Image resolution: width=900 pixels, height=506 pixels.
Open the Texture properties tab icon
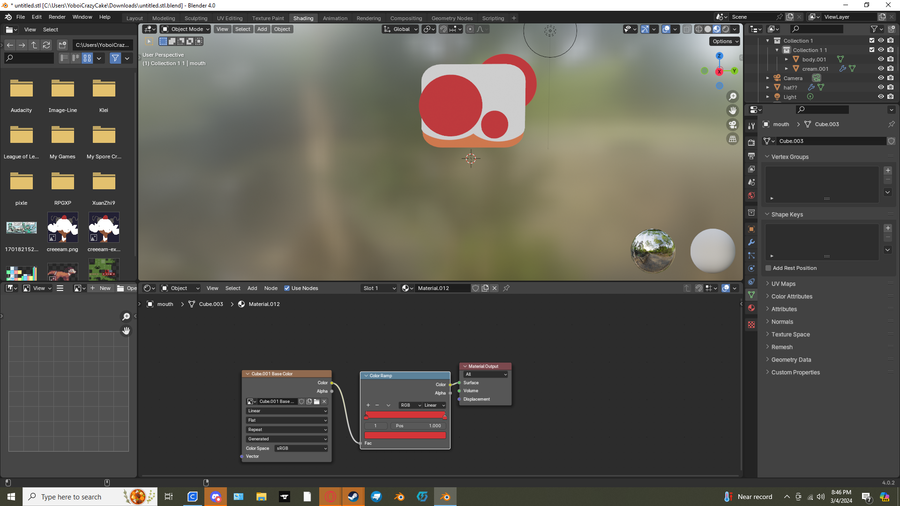pyautogui.click(x=751, y=325)
